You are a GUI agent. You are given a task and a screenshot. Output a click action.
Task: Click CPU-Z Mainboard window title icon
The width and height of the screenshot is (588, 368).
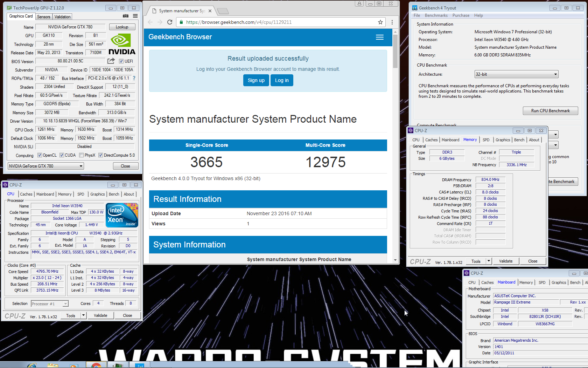pyautogui.click(x=467, y=273)
